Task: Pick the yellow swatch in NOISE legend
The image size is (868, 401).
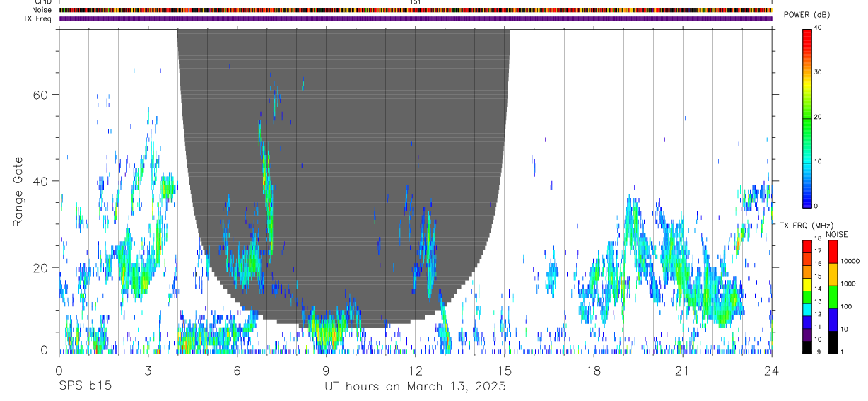Action: pos(833,274)
